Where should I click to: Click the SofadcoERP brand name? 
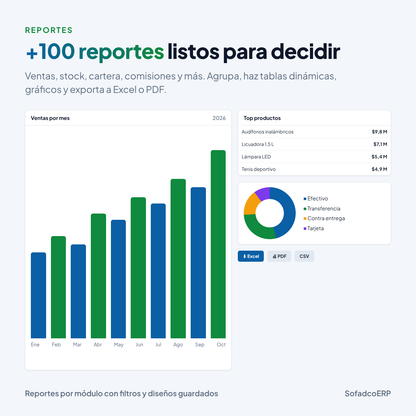(x=368, y=393)
